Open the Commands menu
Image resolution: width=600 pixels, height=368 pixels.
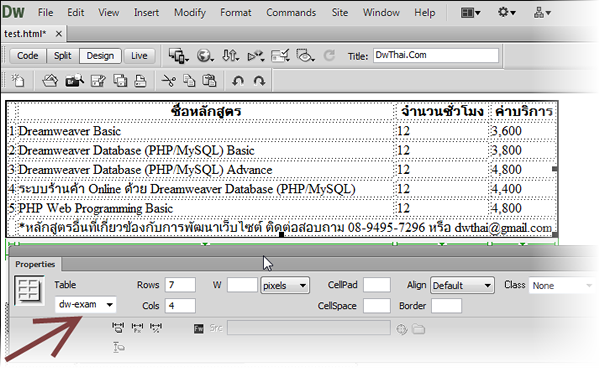pyautogui.click(x=291, y=13)
